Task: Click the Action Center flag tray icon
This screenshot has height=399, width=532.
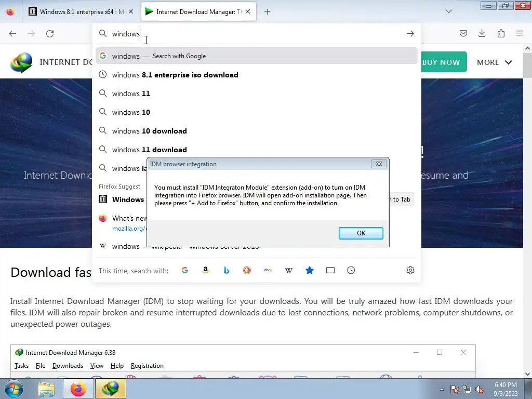Action: coord(455,390)
